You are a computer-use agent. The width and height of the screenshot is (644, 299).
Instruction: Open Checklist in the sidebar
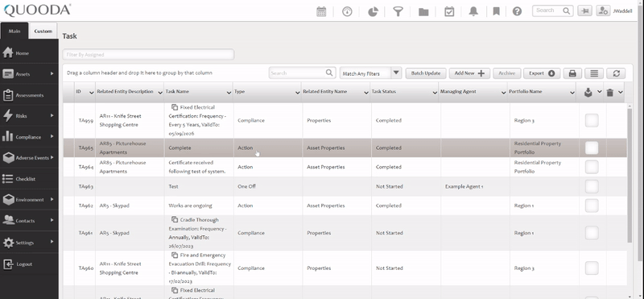[x=29, y=179]
